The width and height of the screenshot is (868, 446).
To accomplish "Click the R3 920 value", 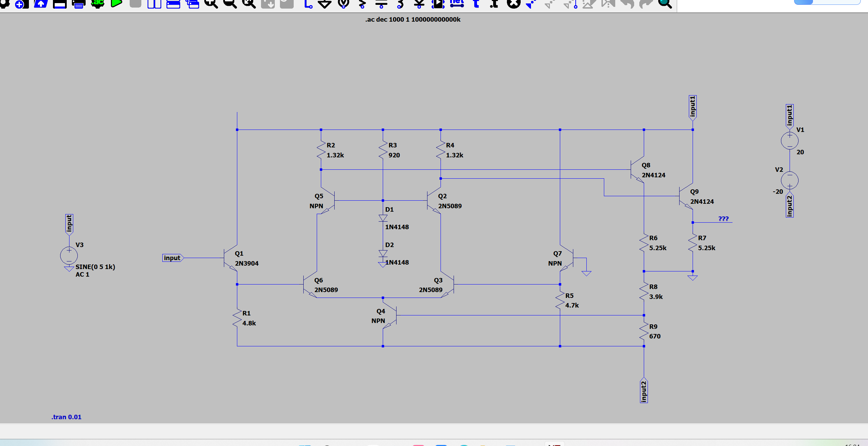I will pos(394,155).
